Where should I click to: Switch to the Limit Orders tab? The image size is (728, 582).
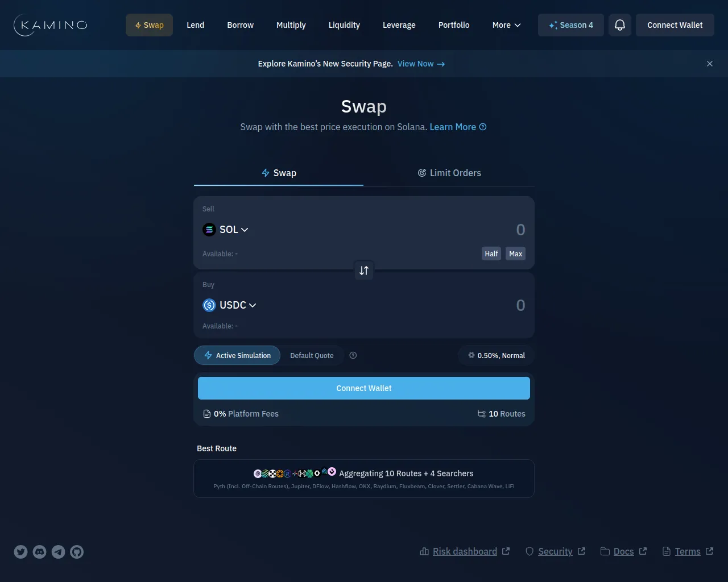(x=449, y=173)
